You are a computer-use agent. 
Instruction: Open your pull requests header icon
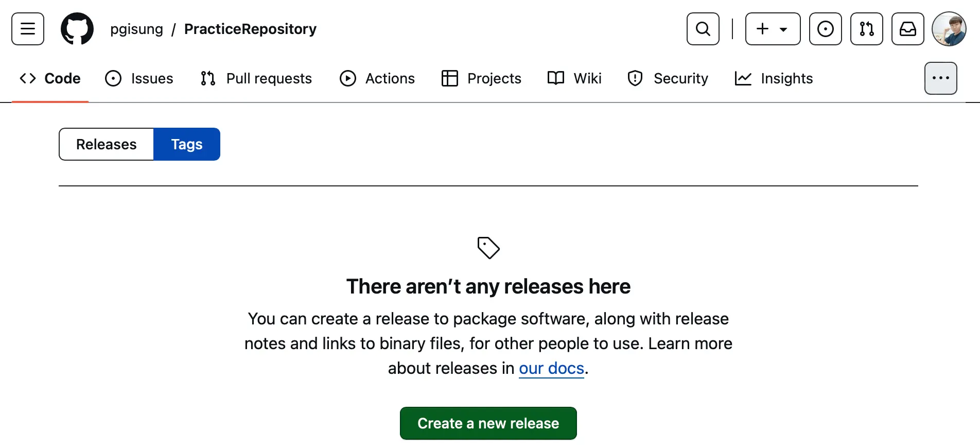coord(867,29)
